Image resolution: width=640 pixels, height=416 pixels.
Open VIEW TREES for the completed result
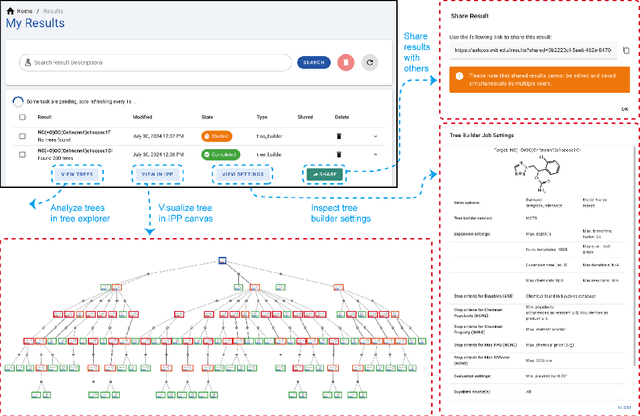tap(79, 174)
